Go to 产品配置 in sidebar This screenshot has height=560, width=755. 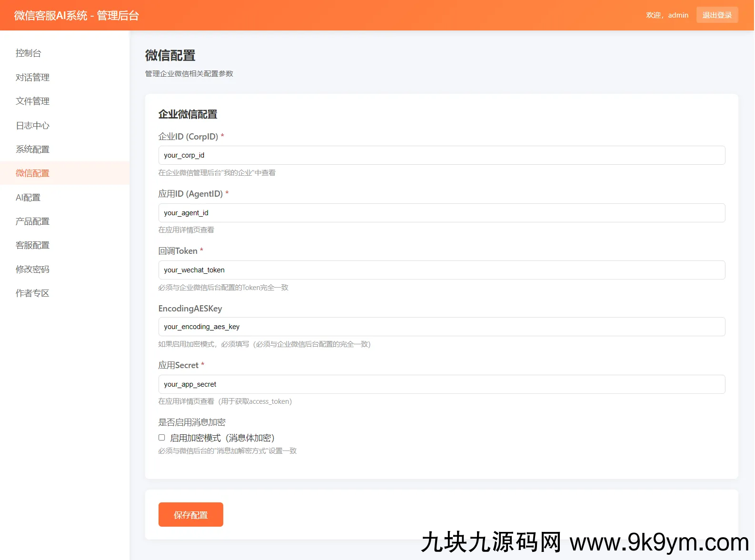pyautogui.click(x=32, y=221)
